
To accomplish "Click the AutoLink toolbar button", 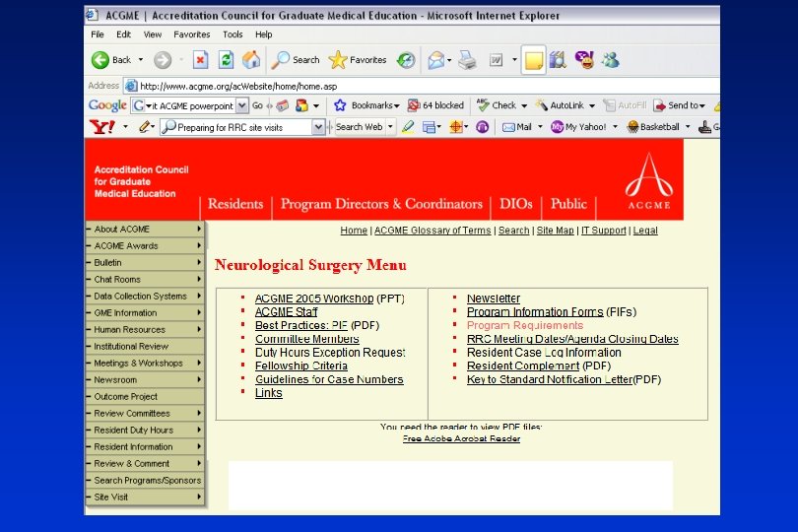I will (x=560, y=105).
